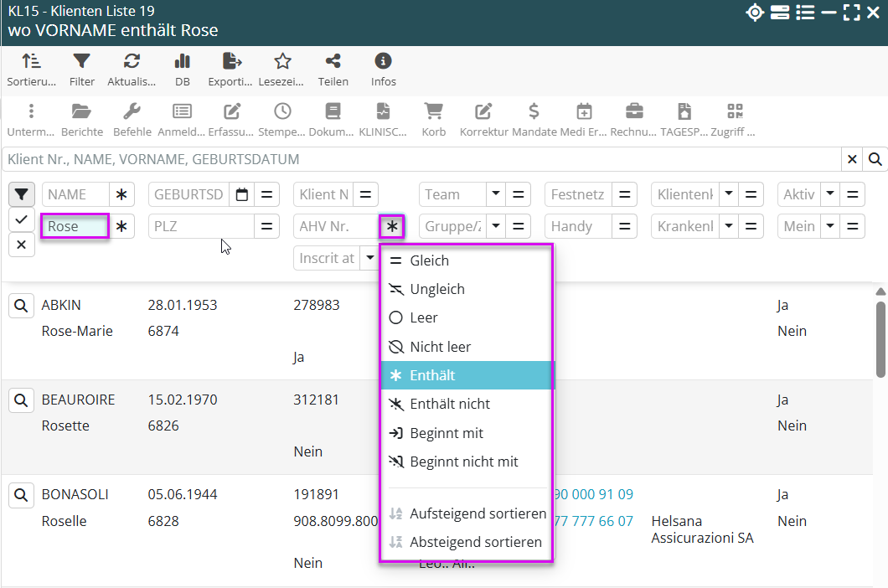Viewport: 888px width, 588px height.
Task: Clear filters with the X button below checkmark
Action: click(22, 245)
